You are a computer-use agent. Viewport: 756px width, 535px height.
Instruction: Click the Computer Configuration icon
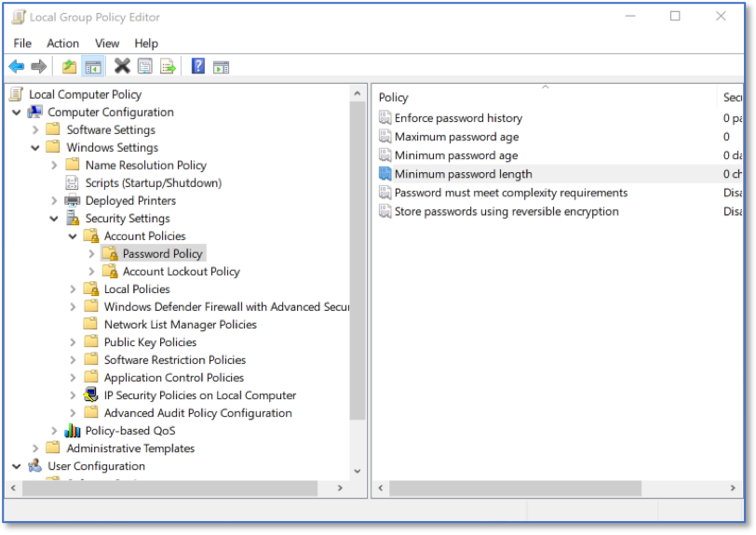[x=34, y=112]
